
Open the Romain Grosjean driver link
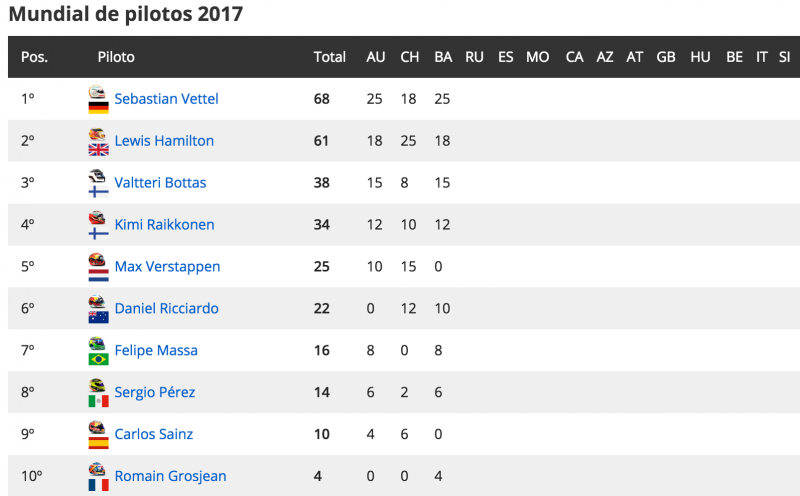(x=170, y=476)
